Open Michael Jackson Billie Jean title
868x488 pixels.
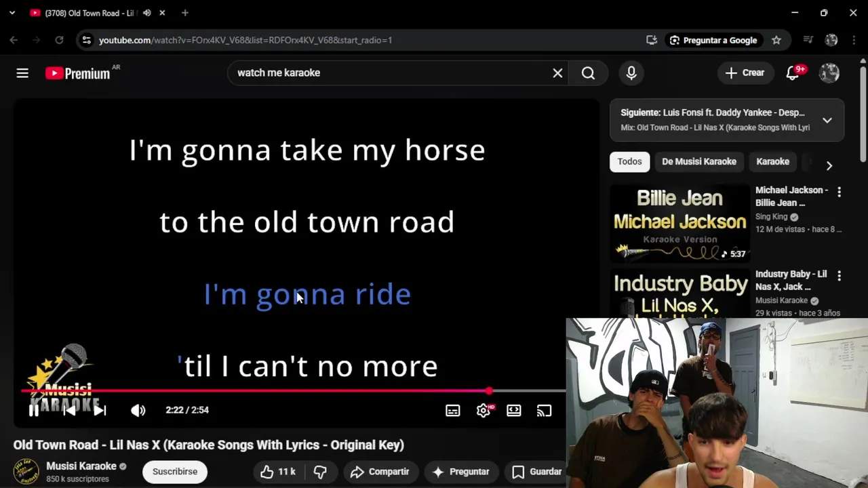(x=792, y=197)
